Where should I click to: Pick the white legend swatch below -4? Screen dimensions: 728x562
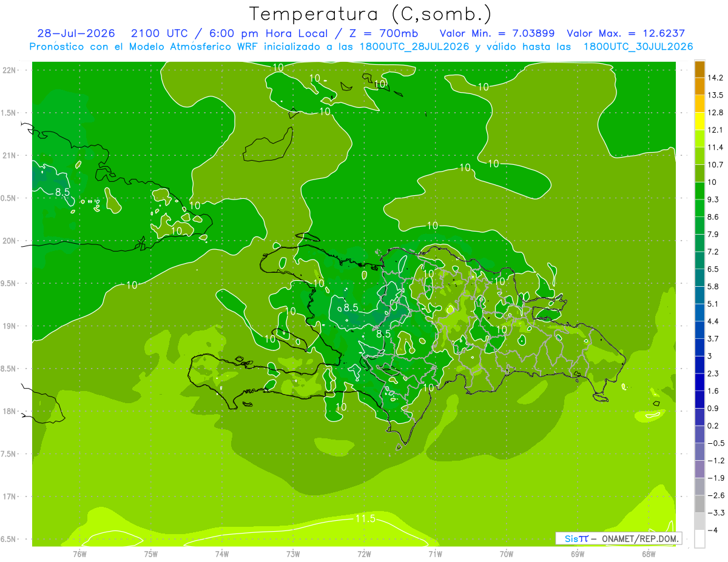point(699,538)
